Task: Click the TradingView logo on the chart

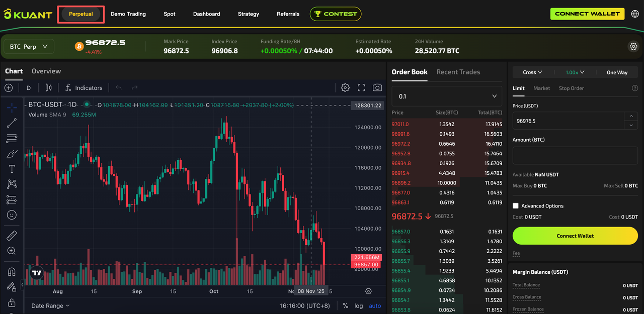Action: (x=37, y=273)
